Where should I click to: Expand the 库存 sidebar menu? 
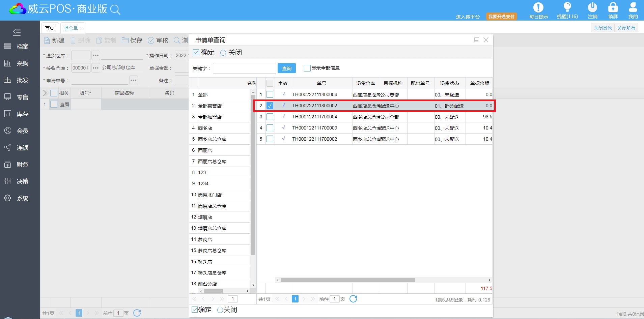coord(22,114)
